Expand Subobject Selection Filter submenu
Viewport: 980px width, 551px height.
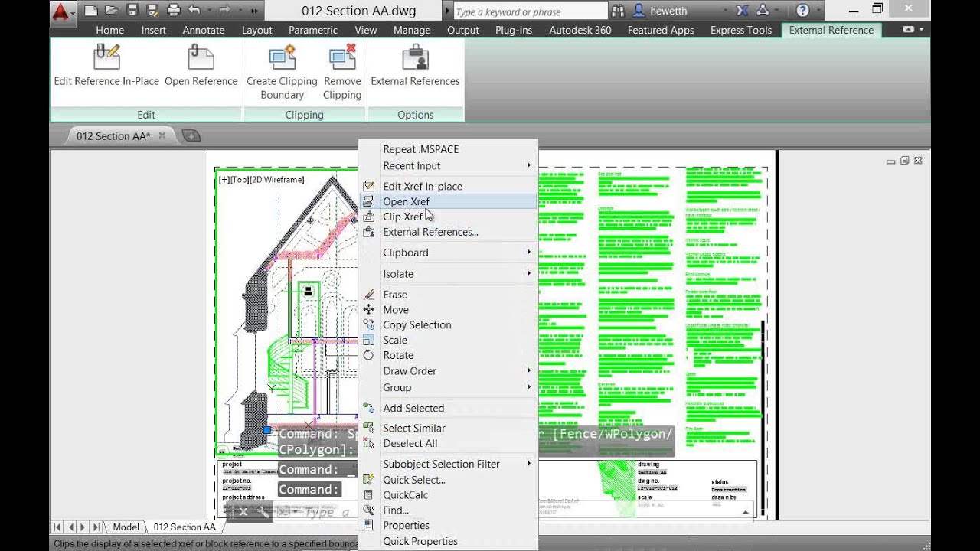pyautogui.click(x=449, y=465)
